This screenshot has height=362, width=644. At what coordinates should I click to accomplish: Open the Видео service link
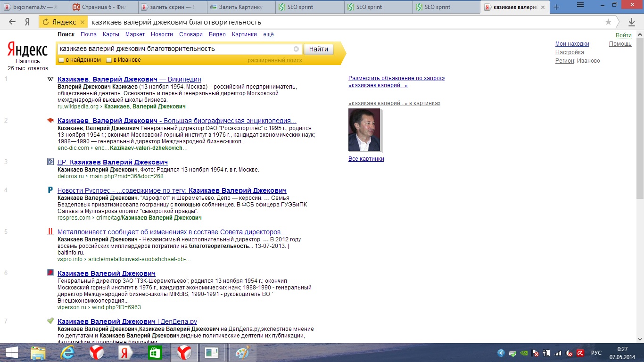coord(217,34)
